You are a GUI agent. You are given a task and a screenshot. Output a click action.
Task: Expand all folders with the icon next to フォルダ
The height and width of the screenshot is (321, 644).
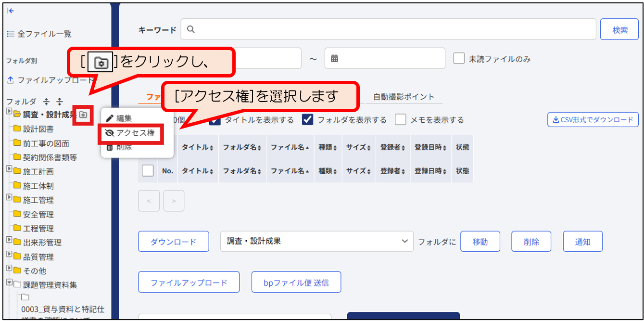[x=47, y=102]
